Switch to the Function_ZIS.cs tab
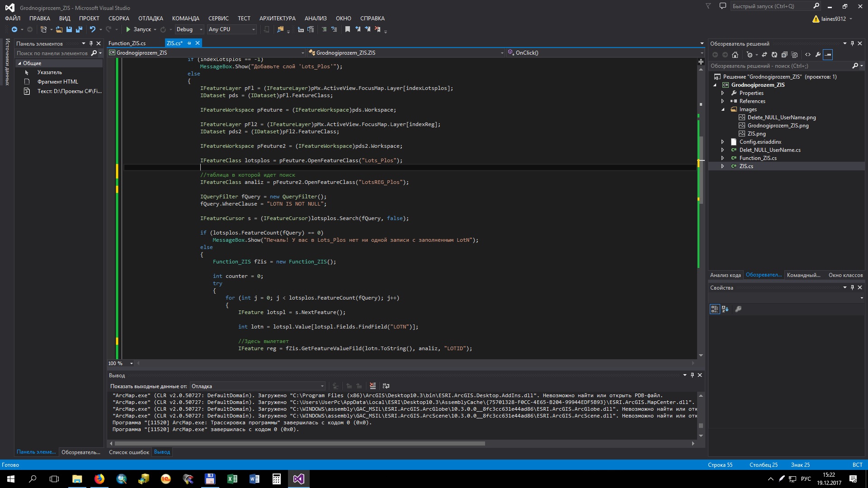 tap(127, 43)
